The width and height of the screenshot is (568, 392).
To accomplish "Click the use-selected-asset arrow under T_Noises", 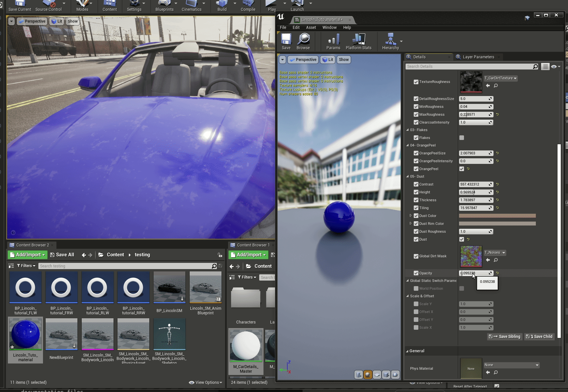I will click(x=488, y=260).
